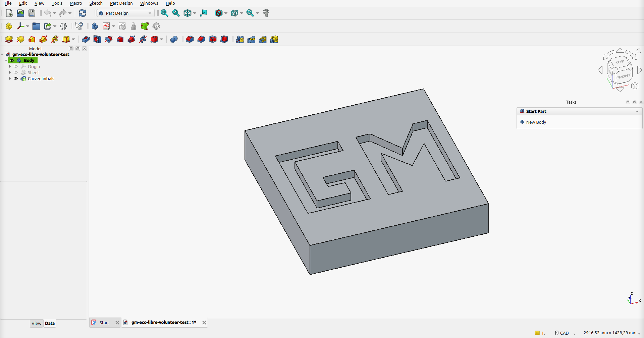The width and height of the screenshot is (644, 338).
Task: Apply the Fillet tool
Action: pyautogui.click(x=190, y=40)
